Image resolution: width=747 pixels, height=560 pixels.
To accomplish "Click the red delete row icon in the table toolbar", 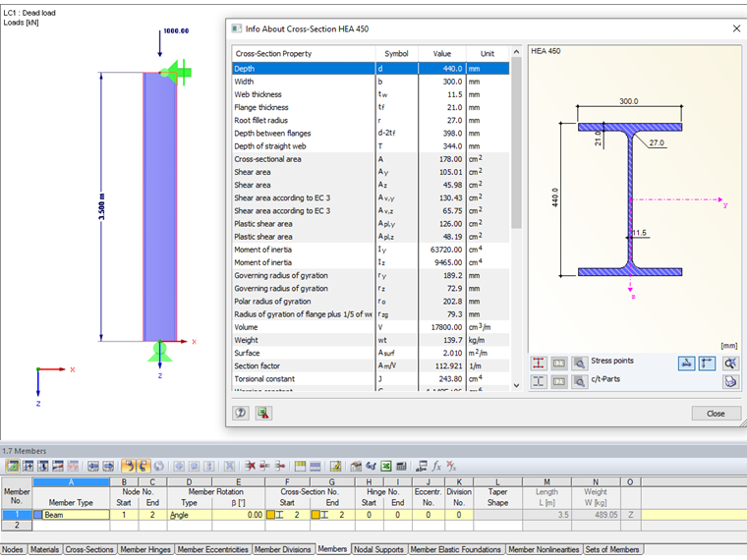I will (x=252, y=466).
